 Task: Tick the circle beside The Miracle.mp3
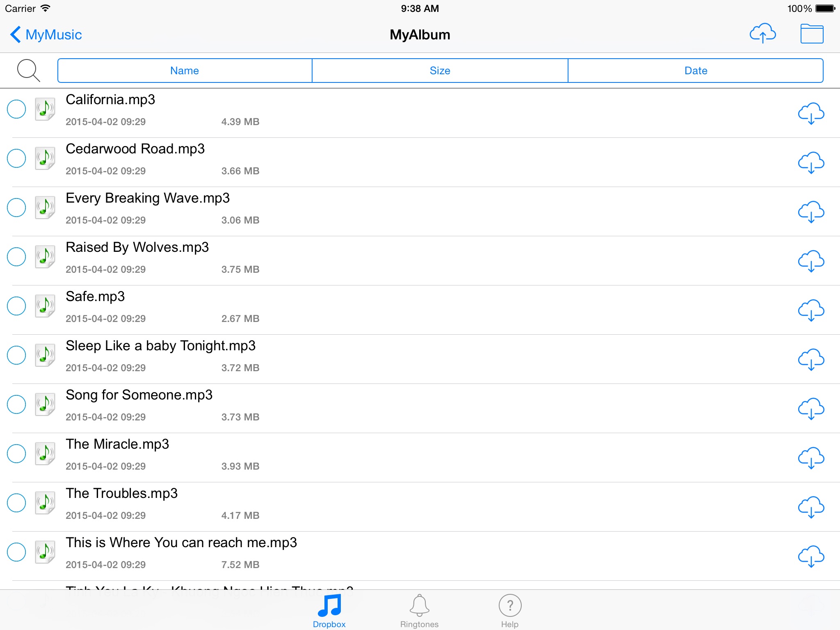tap(16, 454)
